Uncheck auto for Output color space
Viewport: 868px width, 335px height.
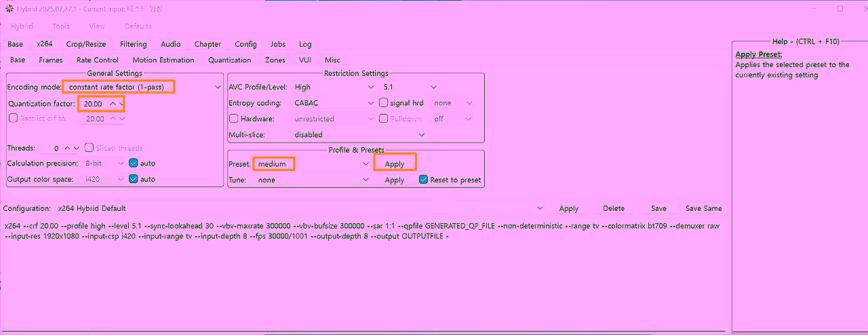tap(133, 179)
